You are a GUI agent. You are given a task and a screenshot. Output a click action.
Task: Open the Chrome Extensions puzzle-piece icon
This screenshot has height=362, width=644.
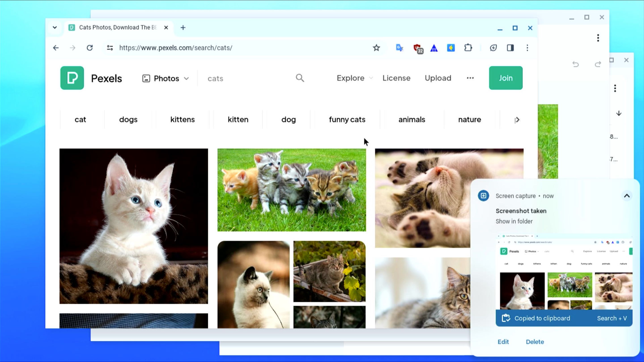[468, 48]
